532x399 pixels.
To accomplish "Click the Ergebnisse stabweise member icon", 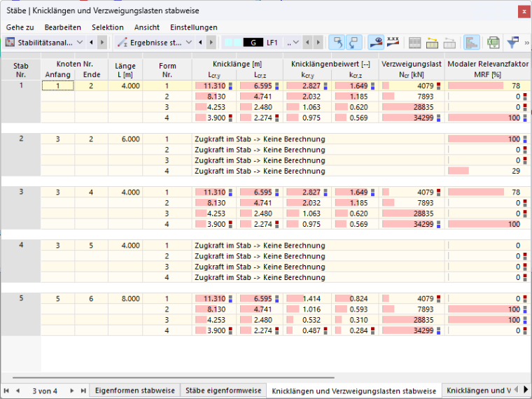I will click(x=122, y=43).
